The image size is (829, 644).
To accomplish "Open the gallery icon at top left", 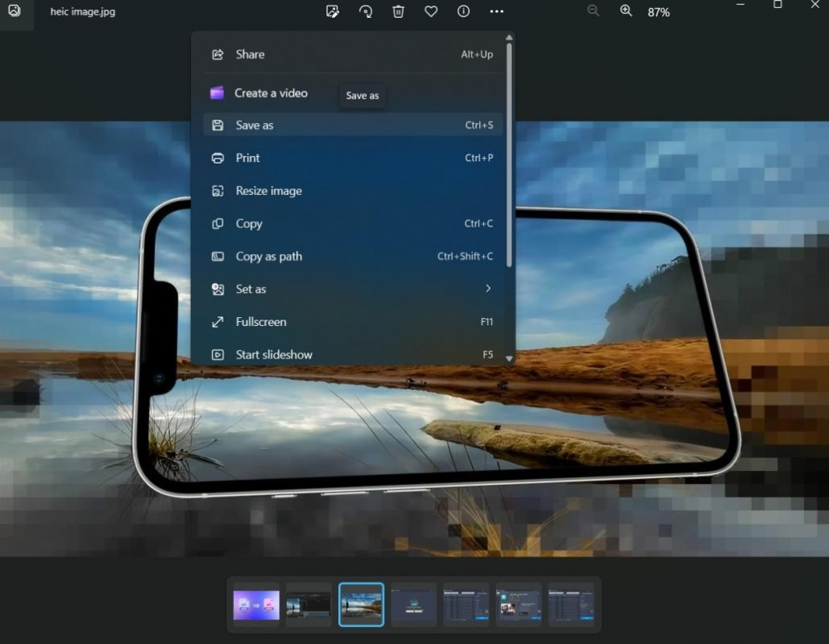I will 15,11.
